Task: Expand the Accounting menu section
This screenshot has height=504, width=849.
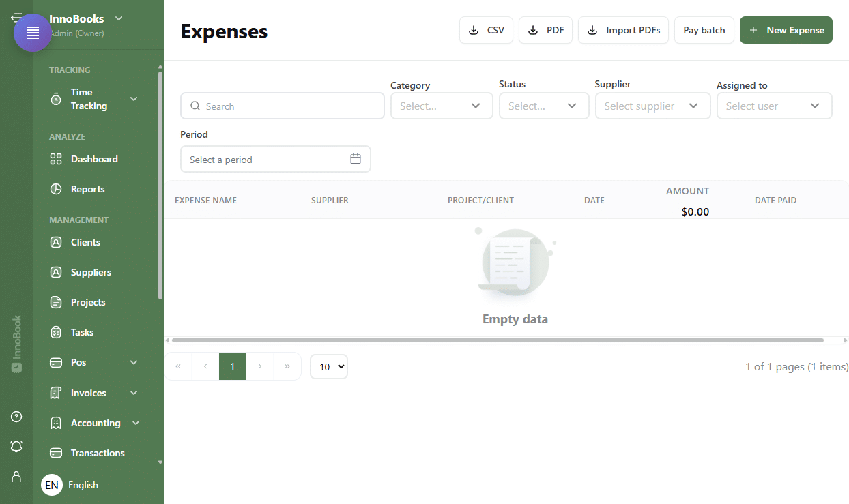Action: click(x=96, y=423)
